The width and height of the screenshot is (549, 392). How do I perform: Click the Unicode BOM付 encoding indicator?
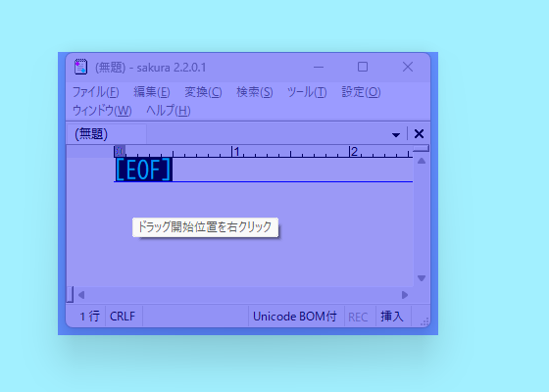click(x=295, y=317)
